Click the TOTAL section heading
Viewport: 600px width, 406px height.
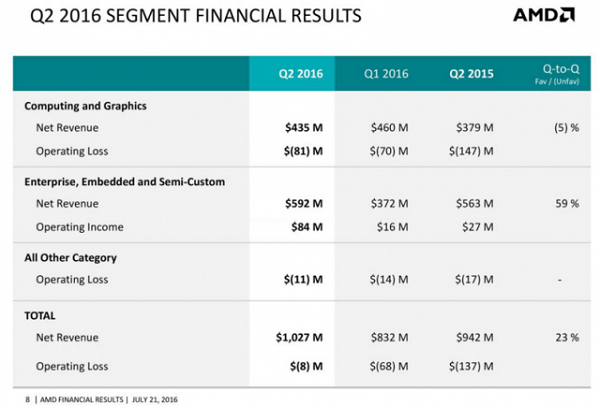41,315
